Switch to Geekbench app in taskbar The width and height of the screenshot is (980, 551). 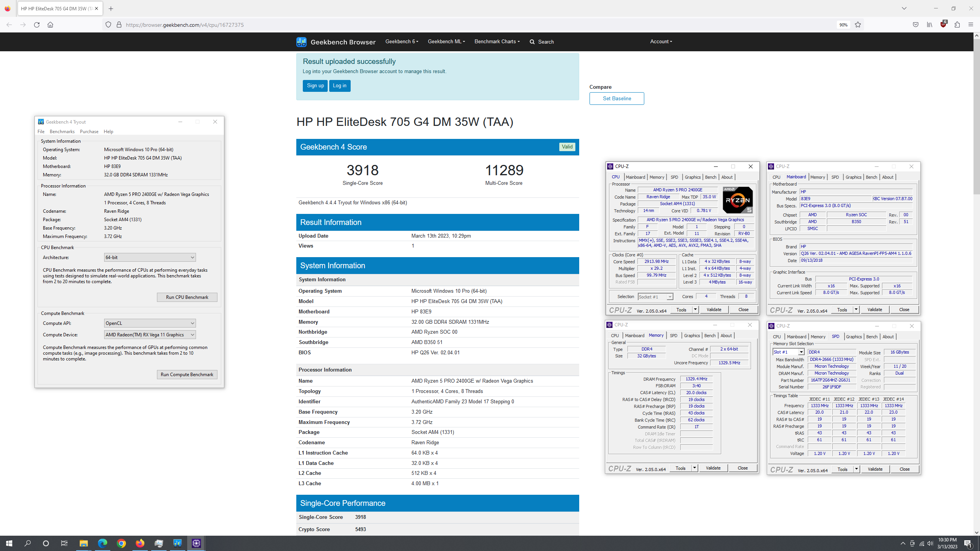(178, 543)
